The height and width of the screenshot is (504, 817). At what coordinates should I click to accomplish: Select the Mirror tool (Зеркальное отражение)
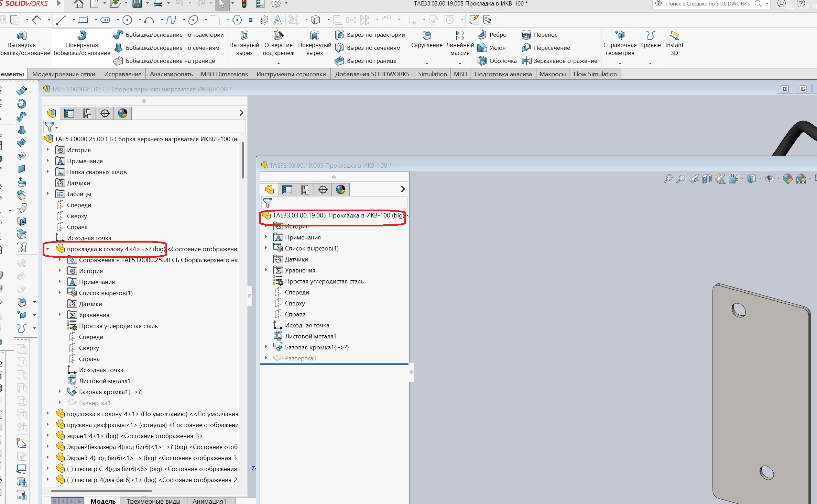click(x=559, y=61)
